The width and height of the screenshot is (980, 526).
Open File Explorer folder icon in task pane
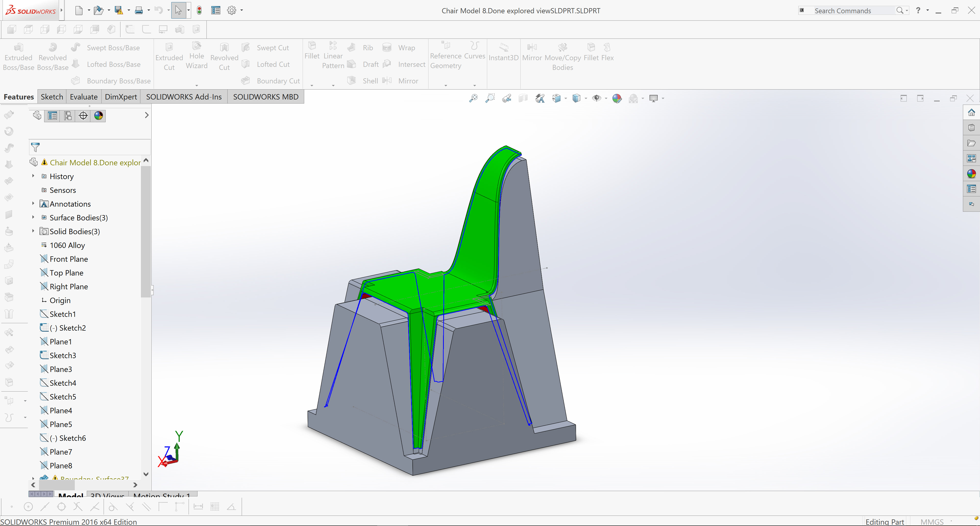click(971, 143)
